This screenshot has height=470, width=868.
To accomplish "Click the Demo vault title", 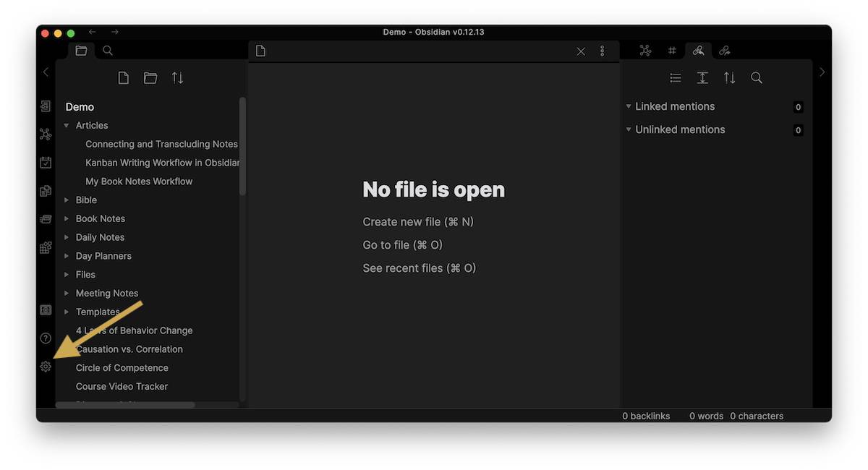I will [80, 107].
